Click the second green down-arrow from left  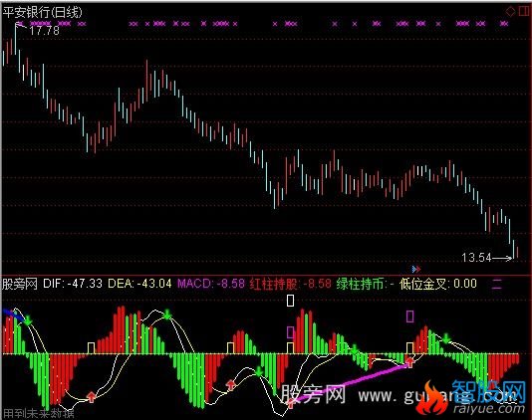tap(167, 315)
